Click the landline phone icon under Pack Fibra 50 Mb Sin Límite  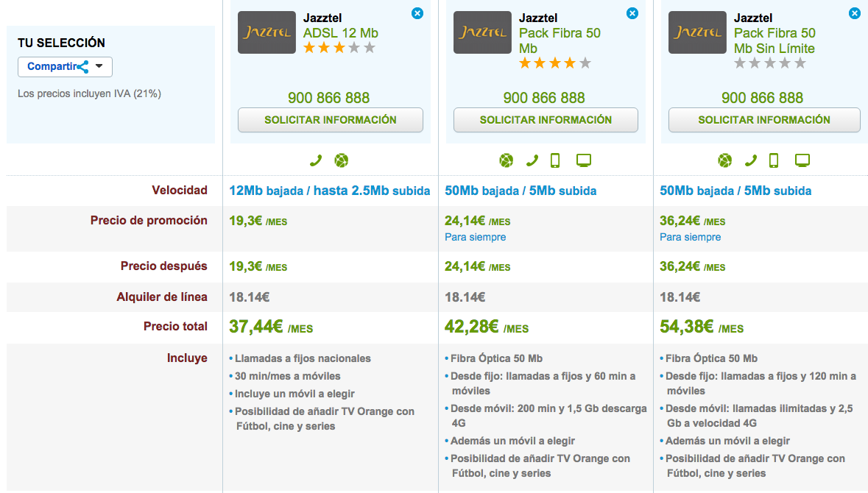(x=751, y=160)
